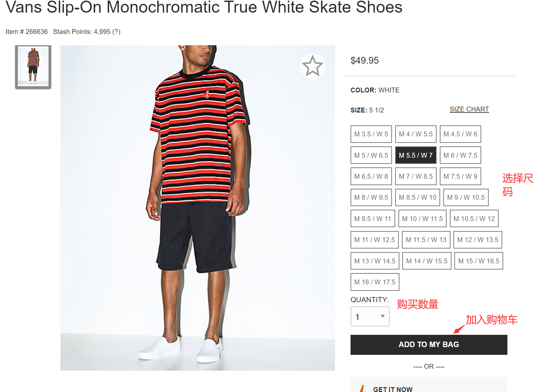Choose size M 5.5 / W 7
Screen dimensions: 542x392
416,155
